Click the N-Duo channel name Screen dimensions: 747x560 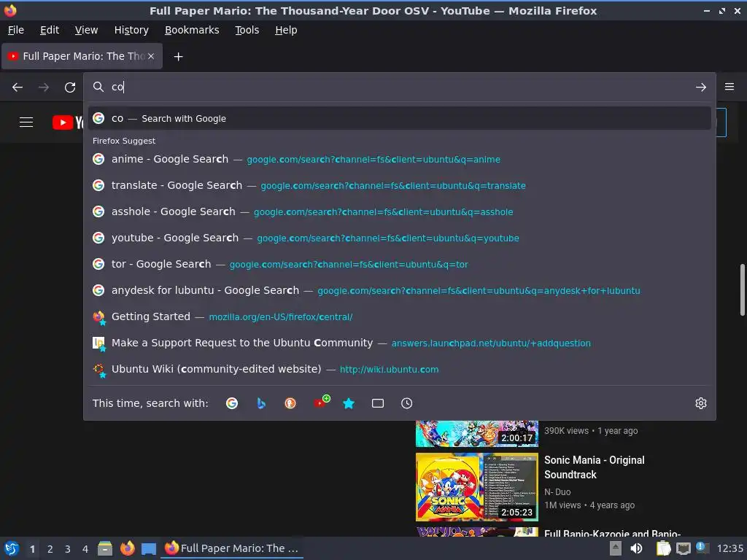tap(557, 492)
